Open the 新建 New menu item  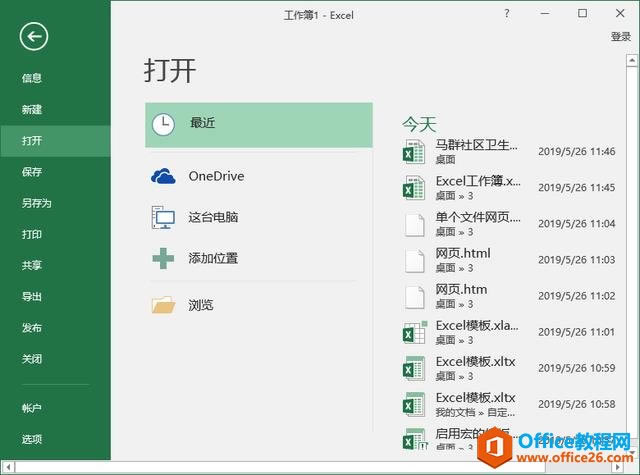[32, 109]
